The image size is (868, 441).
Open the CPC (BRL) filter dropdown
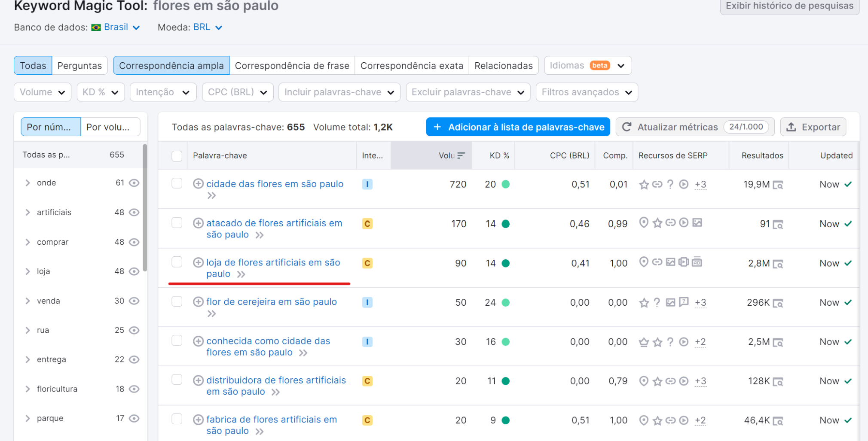coord(238,92)
